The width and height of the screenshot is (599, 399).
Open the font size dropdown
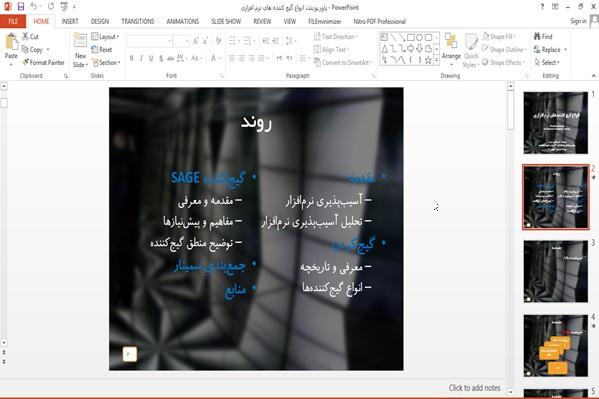(x=181, y=41)
